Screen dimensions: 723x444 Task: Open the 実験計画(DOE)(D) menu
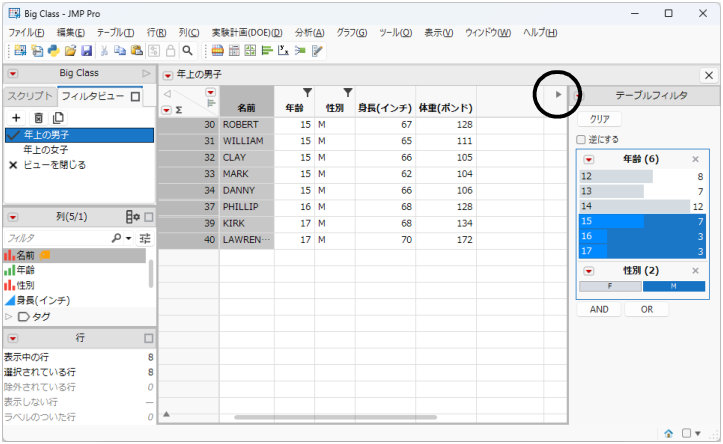pos(247,33)
